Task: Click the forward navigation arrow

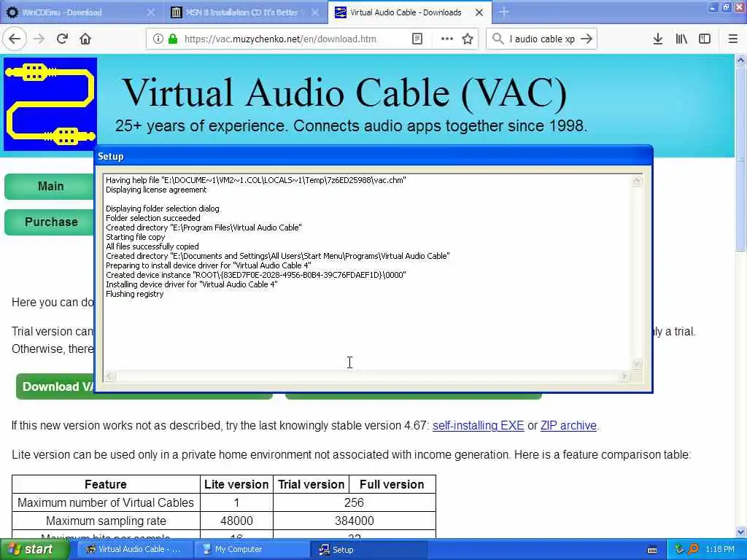Action: pyautogui.click(x=39, y=39)
